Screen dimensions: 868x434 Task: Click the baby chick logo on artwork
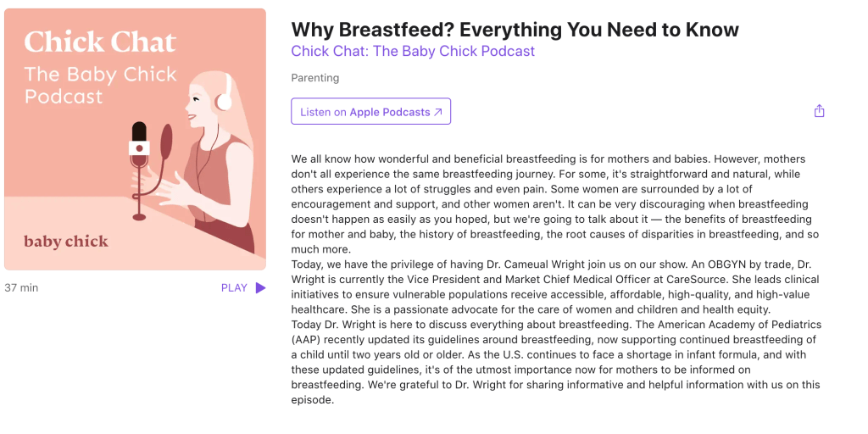point(66,242)
